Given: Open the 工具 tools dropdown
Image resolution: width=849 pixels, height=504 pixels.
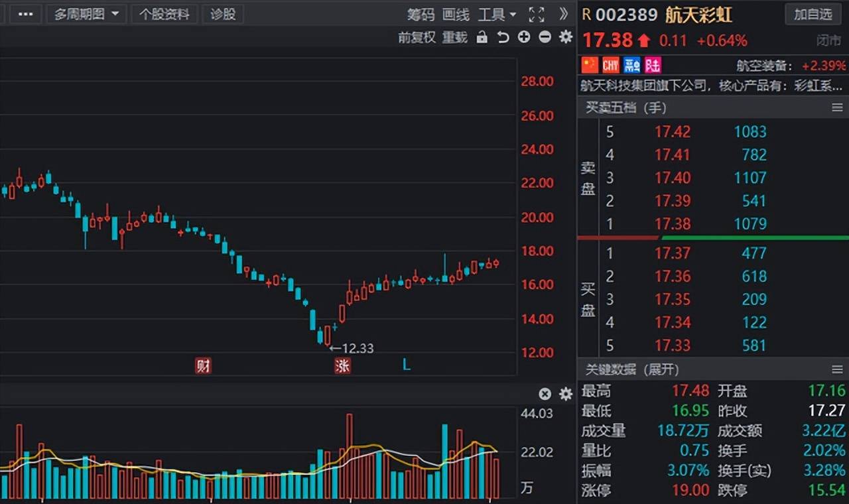Looking at the screenshot, I should pos(497,15).
